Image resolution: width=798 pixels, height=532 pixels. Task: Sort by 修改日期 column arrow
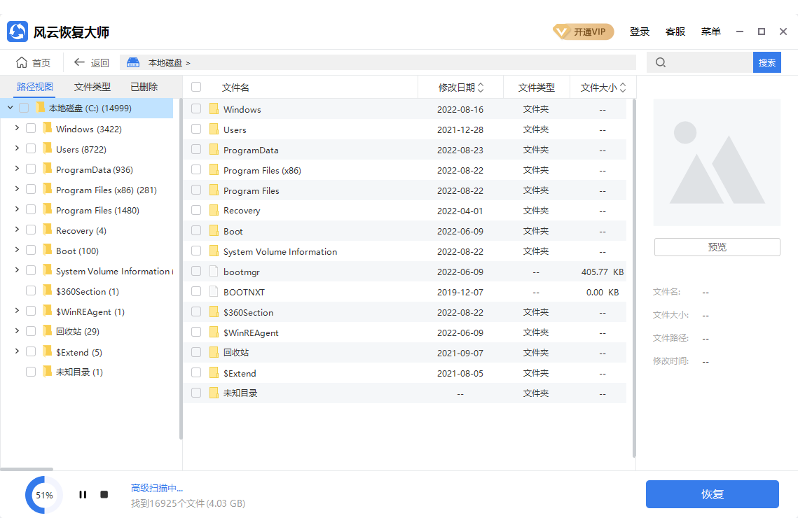click(480, 87)
